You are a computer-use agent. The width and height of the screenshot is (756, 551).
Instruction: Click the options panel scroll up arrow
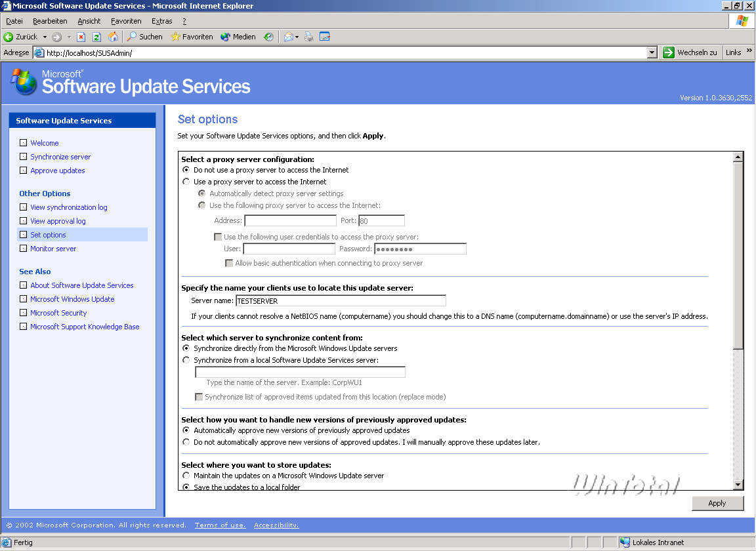point(738,157)
